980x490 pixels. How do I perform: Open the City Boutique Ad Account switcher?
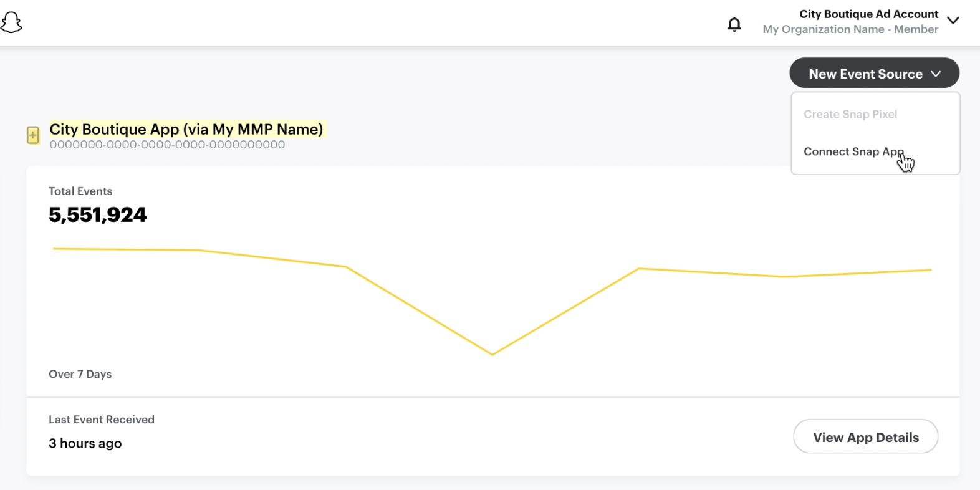pos(868,14)
